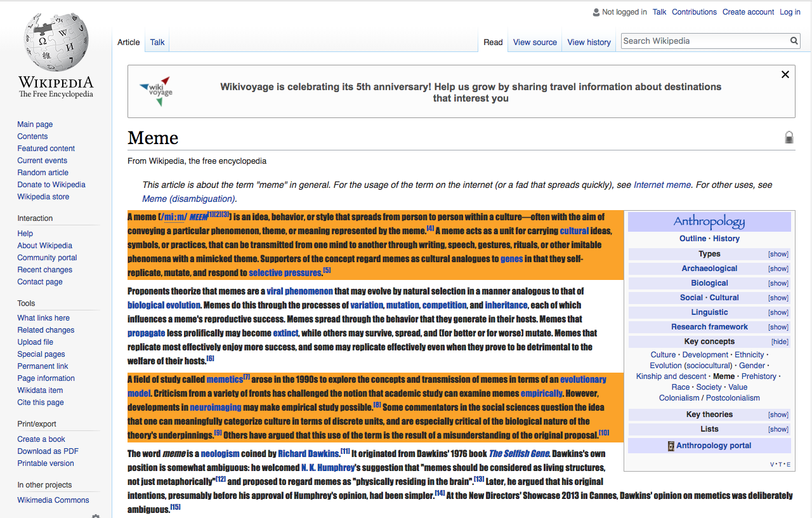
Task: Open the Log in link
Action: (790, 12)
